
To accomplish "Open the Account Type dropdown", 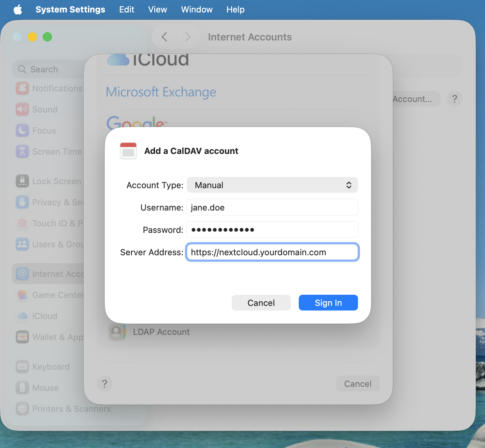I will (x=272, y=185).
